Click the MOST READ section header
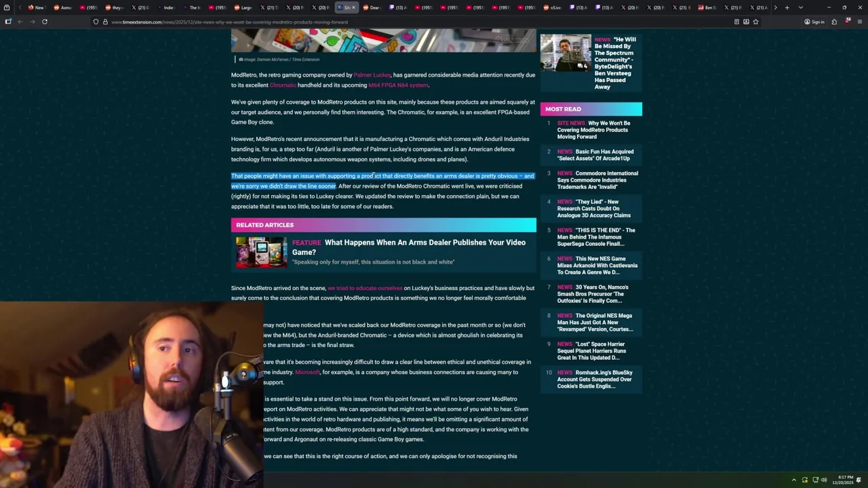 click(591, 109)
